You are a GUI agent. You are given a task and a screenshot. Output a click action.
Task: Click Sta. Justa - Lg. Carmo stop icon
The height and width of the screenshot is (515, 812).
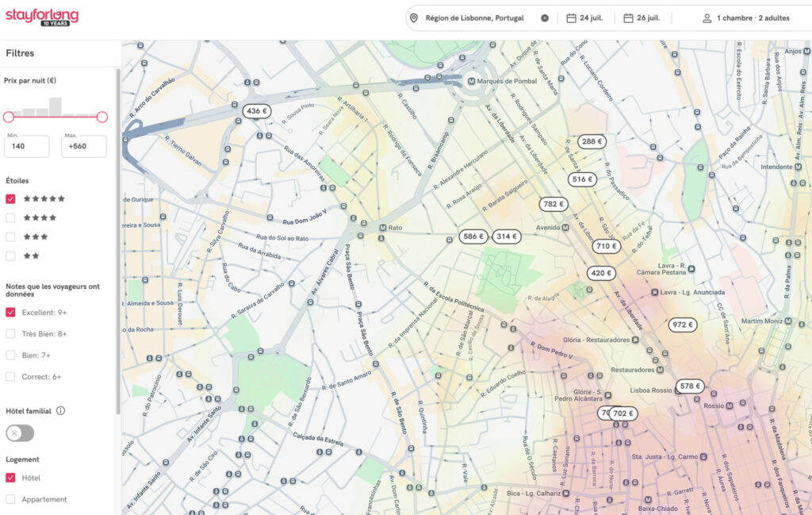click(703, 457)
